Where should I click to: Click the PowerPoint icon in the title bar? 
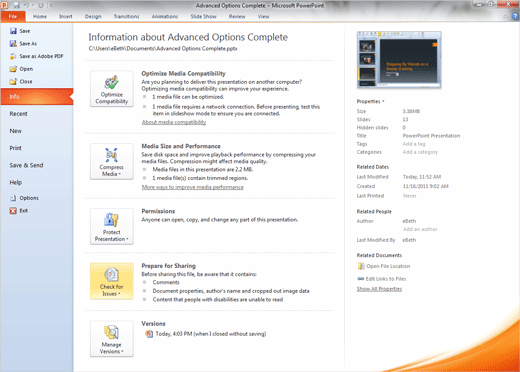click(4, 5)
